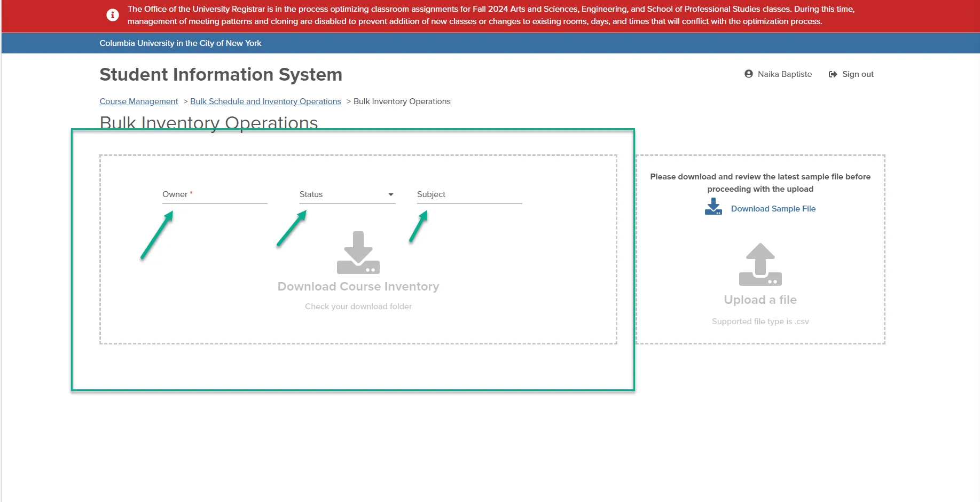The height and width of the screenshot is (502, 980).
Task: Click the Student Information System title
Action: tap(221, 75)
